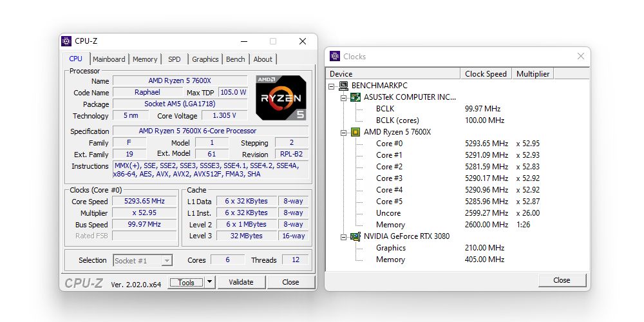Image resolution: width=644 pixels, height=322 pixels.
Task: Switch to the Memory tab
Action: click(x=144, y=59)
